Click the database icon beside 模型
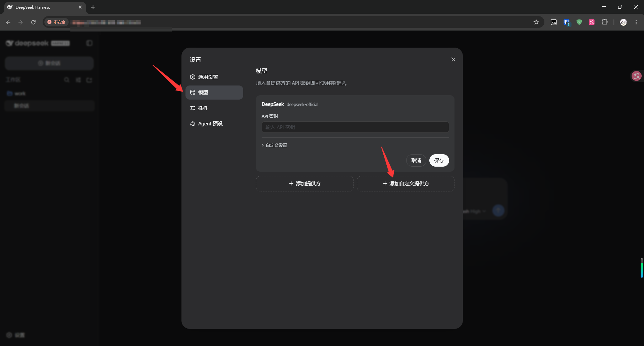The width and height of the screenshot is (644, 346). pyautogui.click(x=193, y=93)
